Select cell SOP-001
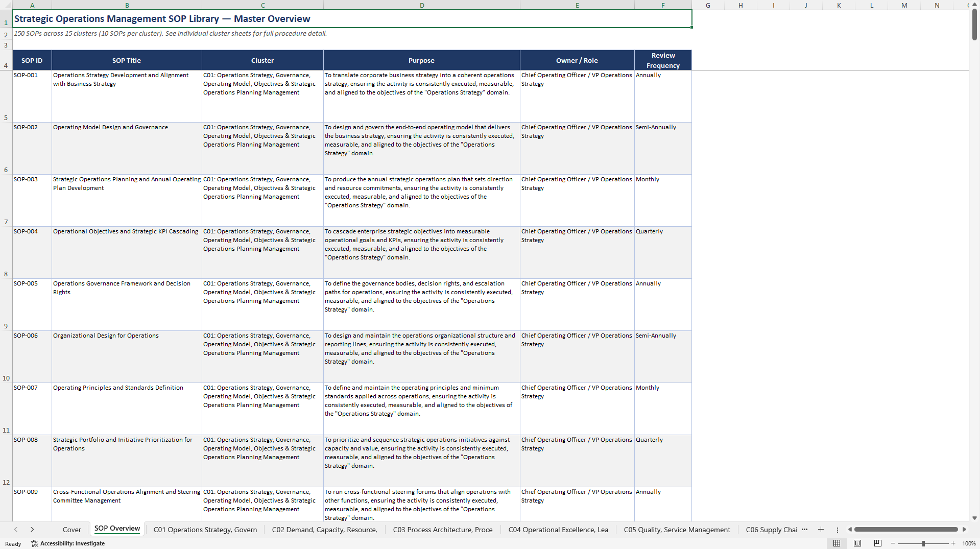980x549 pixels. click(32, 96)
